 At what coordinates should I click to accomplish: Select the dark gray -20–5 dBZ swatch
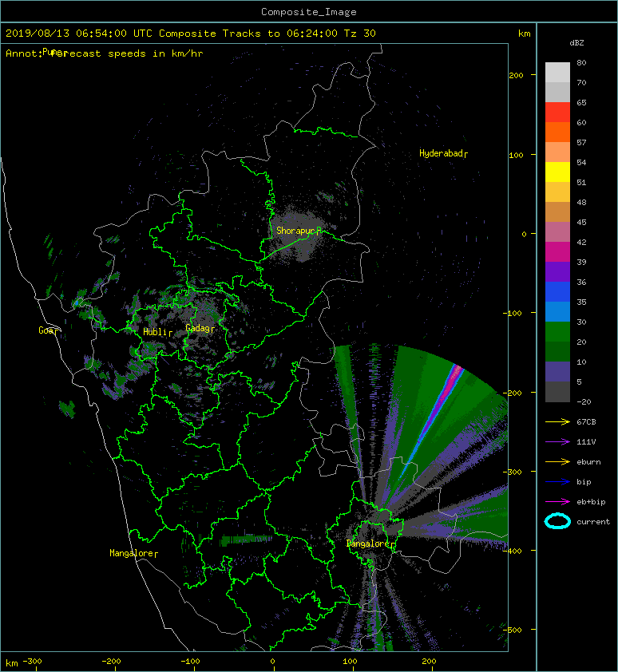(557, 392)
